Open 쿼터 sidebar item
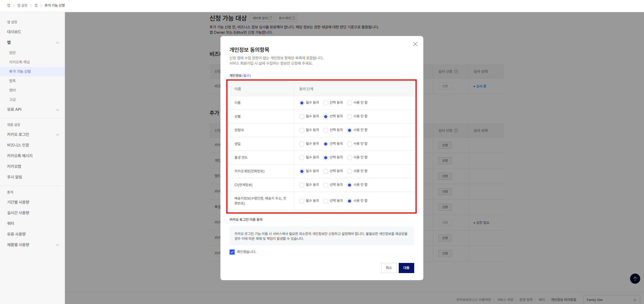The height and width of the screenshot is (304, 644). [11, 223]
